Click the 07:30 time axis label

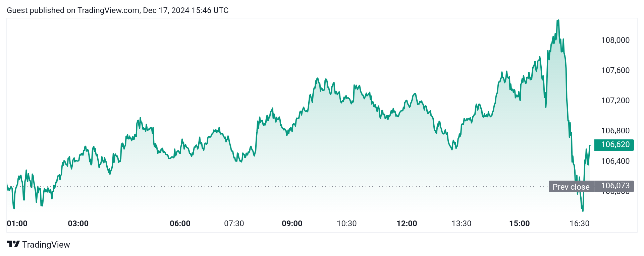coord(234,223)
